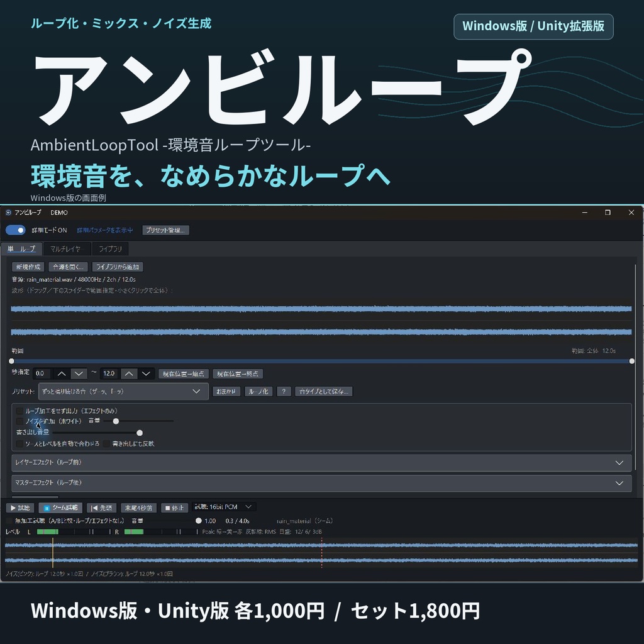Click the 試聴 play button

(20, 508)
